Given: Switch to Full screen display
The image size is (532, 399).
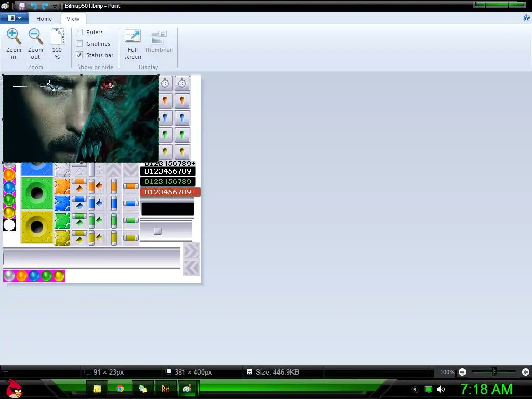Looking at the screenshot, I should (x=132, y=44).
